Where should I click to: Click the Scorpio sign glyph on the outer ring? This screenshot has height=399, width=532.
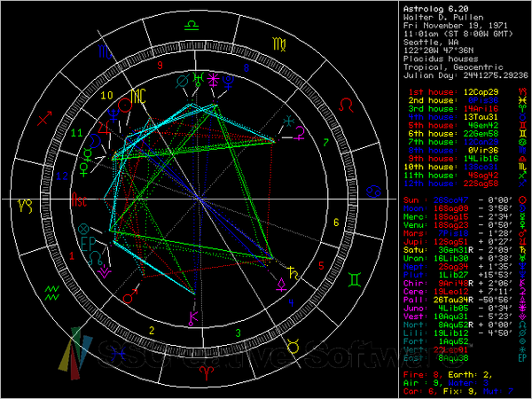pos(105,52)
